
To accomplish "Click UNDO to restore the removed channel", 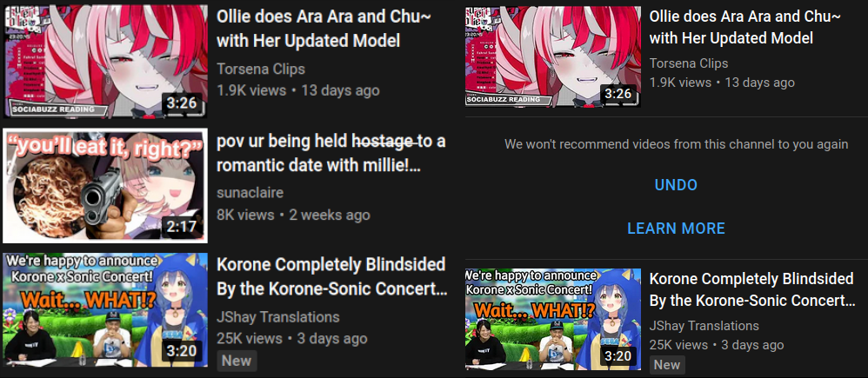I will 676,185.
